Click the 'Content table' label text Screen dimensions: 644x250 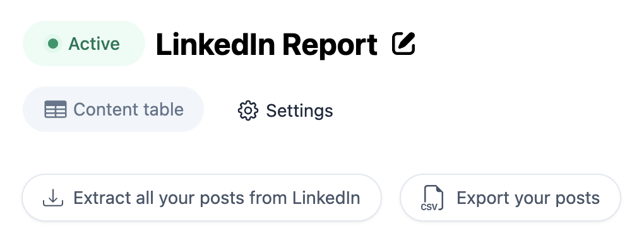click(128, 110)
